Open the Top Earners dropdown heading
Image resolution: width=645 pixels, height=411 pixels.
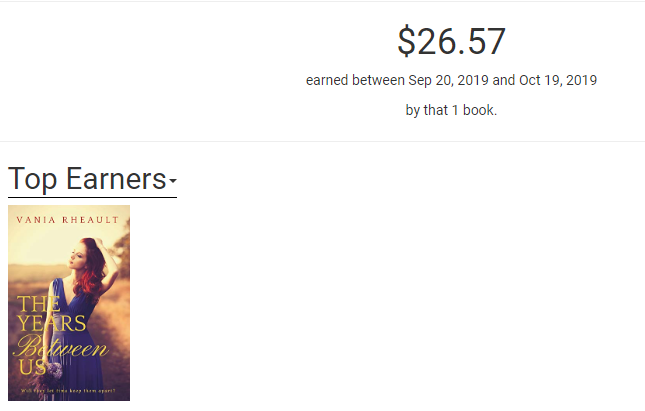click(x=92, y=179)
